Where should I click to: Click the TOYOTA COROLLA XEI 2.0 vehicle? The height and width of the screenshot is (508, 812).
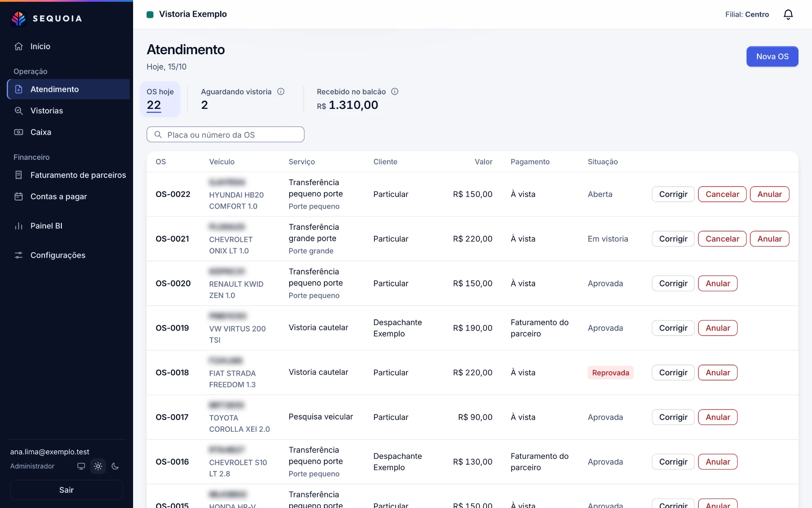tap(240, 424)
